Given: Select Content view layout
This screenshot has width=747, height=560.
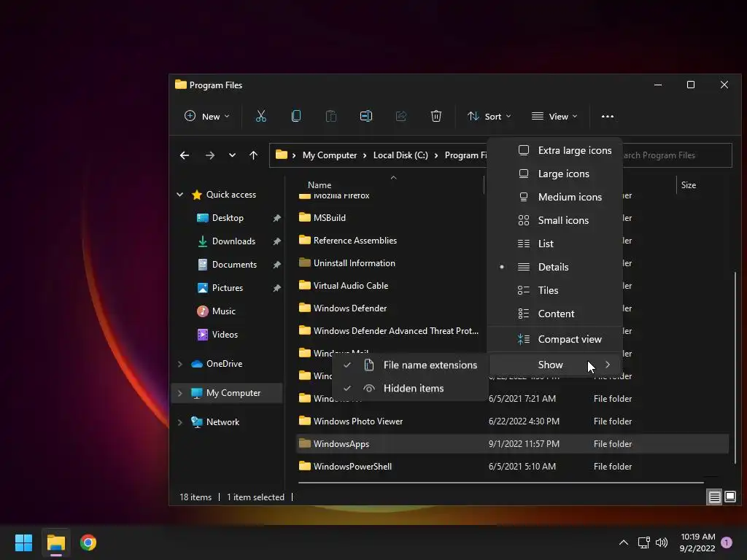Looking at the screenshot, I should tap(555, 314).
